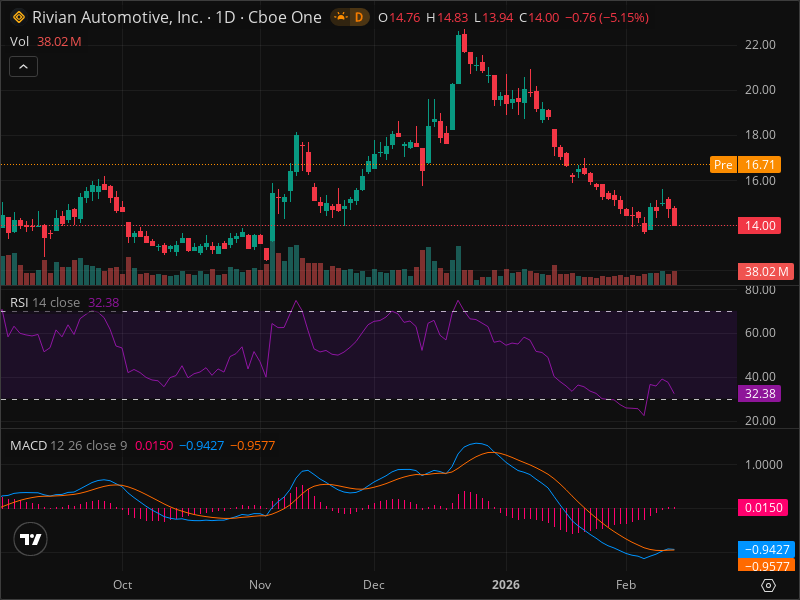
Task: Click the Feb date axis label
Action: 626,585
